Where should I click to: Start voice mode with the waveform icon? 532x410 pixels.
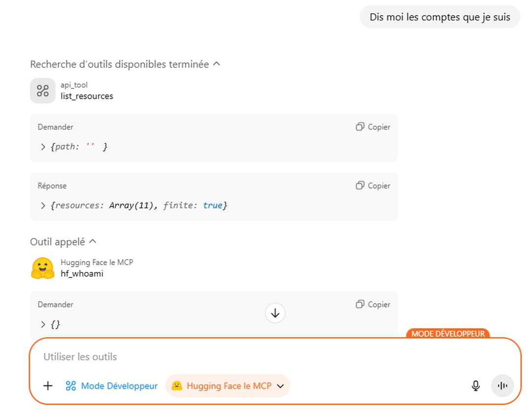[x=502, y=386]
